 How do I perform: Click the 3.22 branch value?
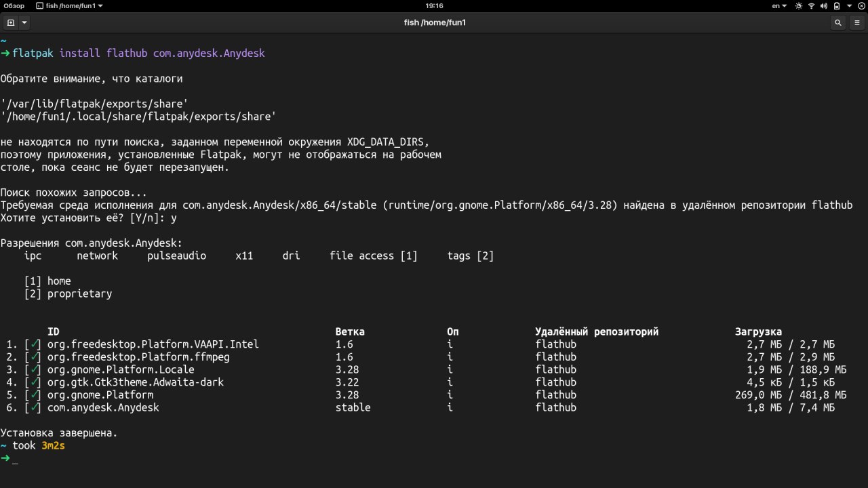pyautogui.click(x=347, y=382)
